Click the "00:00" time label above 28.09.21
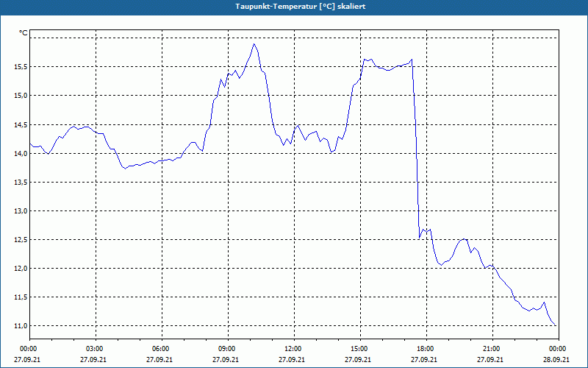The height and width of the screenshot is (368, 588). (x=558, y=349)
